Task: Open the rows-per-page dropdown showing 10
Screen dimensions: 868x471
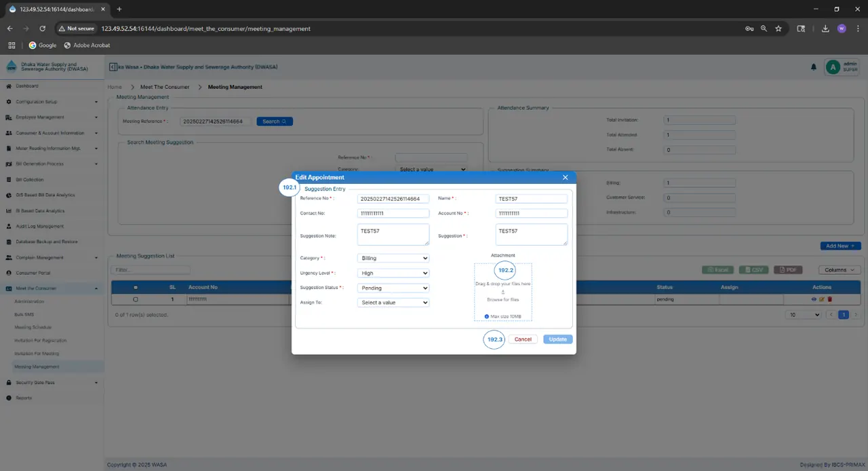Action: coord(803,315)
